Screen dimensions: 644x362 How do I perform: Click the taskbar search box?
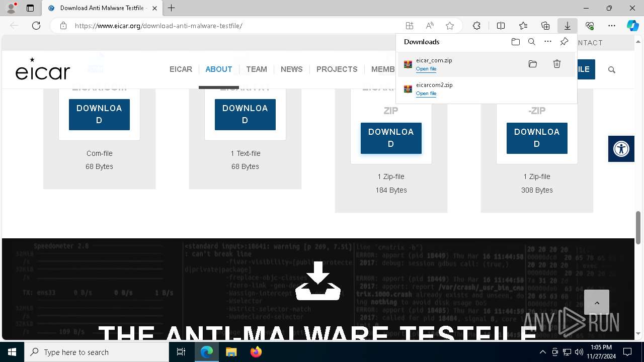97,352
